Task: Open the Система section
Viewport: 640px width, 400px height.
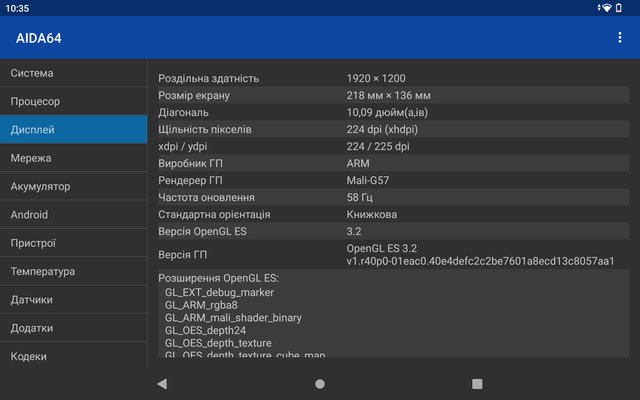Action: click(73, 73)
